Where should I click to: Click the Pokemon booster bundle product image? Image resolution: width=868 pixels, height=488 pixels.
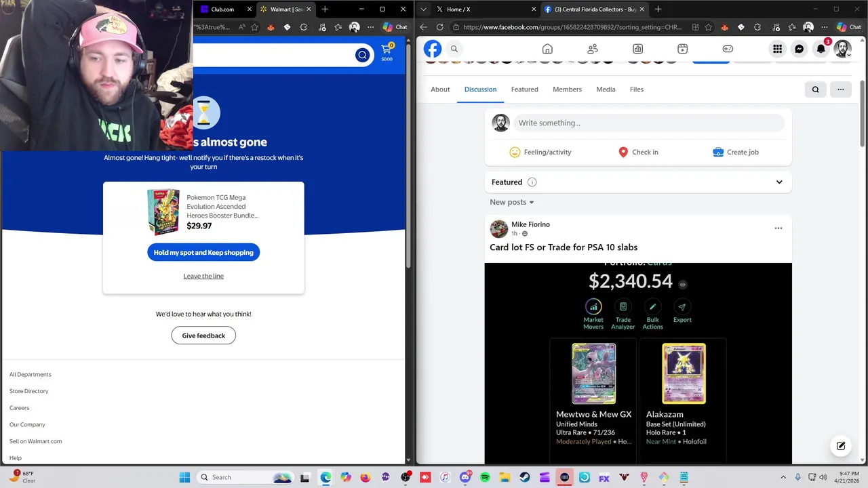coord(163,212)
